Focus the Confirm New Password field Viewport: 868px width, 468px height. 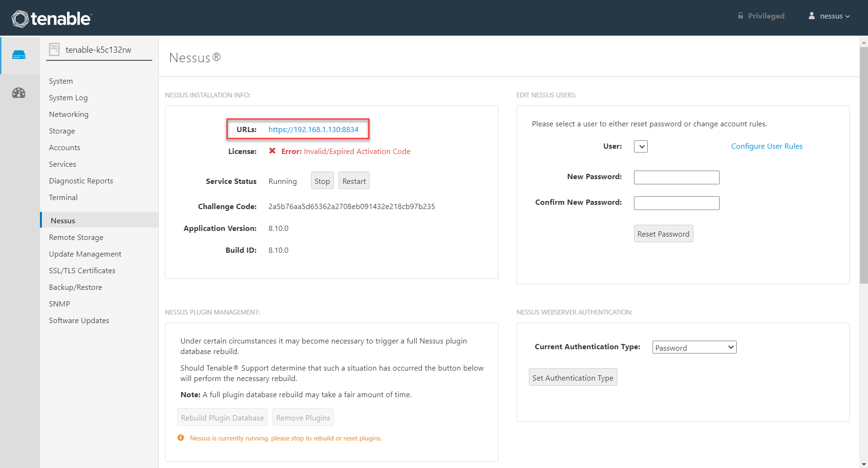(676, 203)
